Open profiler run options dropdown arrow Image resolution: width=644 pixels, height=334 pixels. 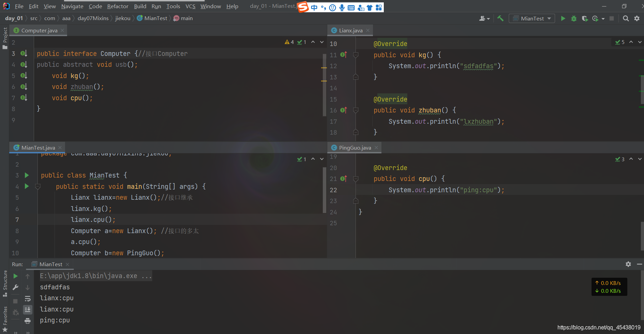pyautogui.click(x=603, y=19)
